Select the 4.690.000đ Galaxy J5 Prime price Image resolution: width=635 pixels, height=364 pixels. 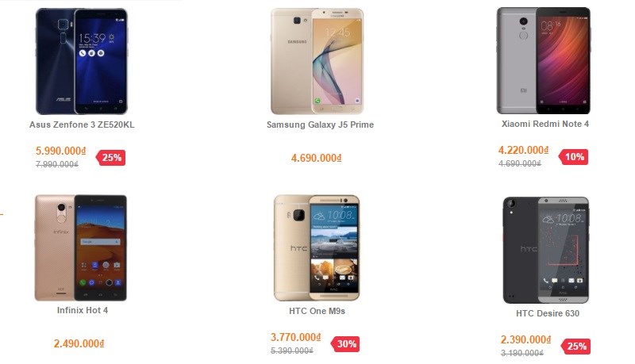coord(316,158)
